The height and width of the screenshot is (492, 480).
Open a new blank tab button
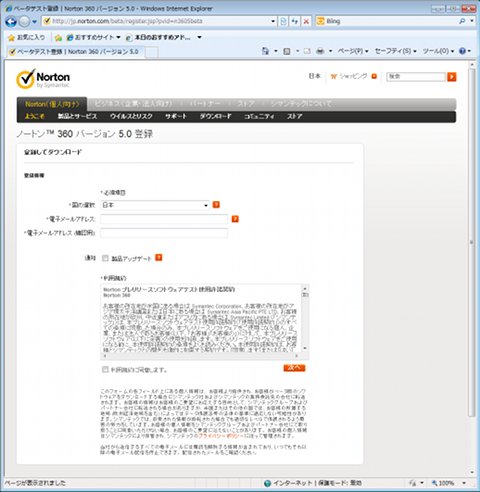152,52
